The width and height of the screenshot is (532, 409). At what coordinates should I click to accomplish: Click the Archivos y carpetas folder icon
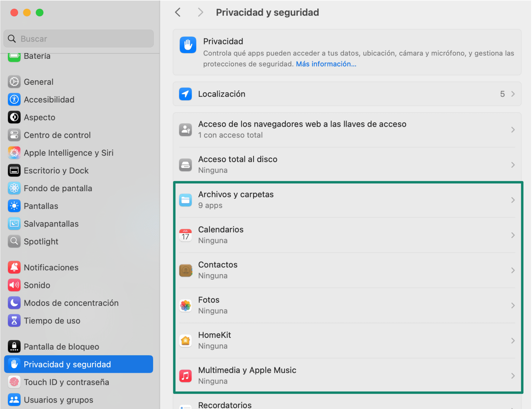185,200
